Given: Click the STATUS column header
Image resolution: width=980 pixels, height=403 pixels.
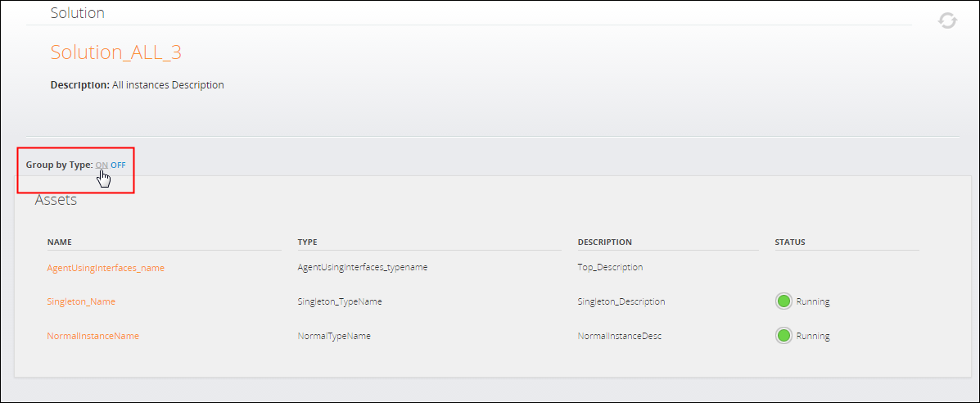Looking at the screenshot, I should (x=789, y=242).
